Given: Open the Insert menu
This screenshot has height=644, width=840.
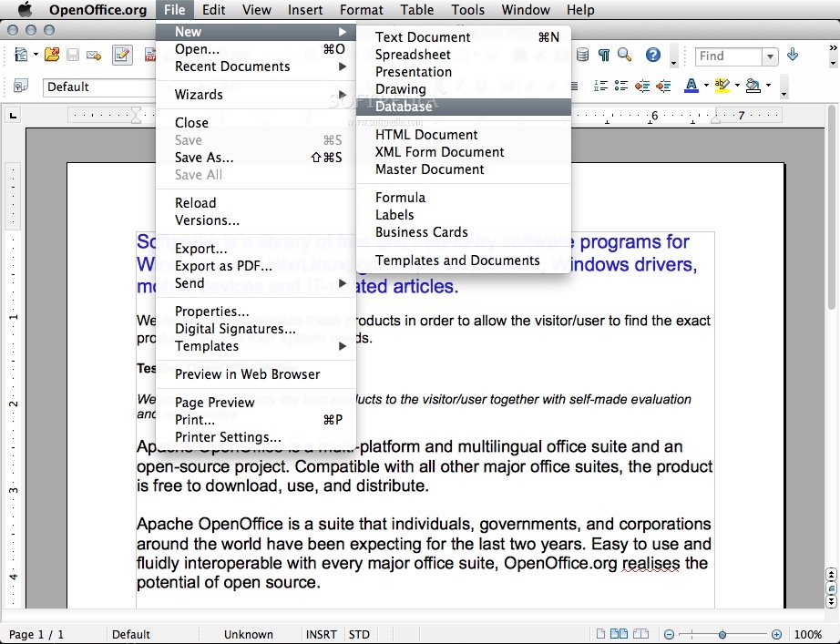Looking at the screenshot, I should 305,10.
